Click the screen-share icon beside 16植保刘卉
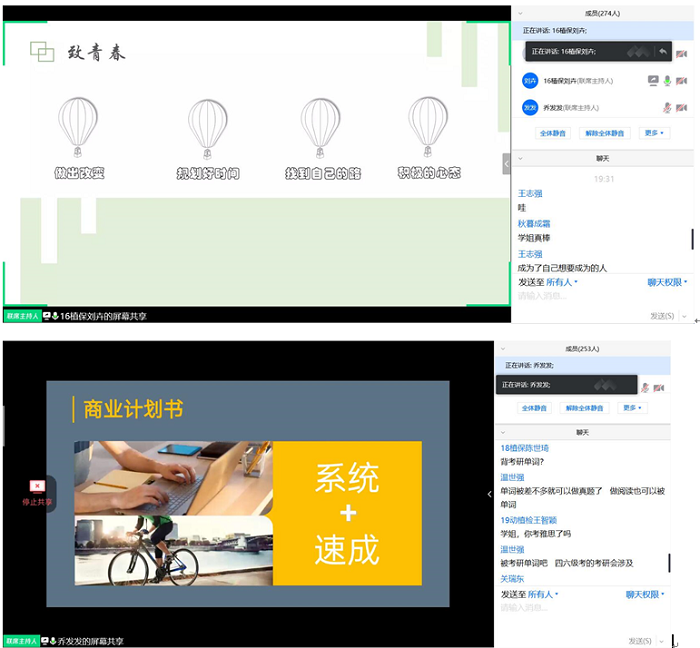700x648 pixels. point(653,81)
